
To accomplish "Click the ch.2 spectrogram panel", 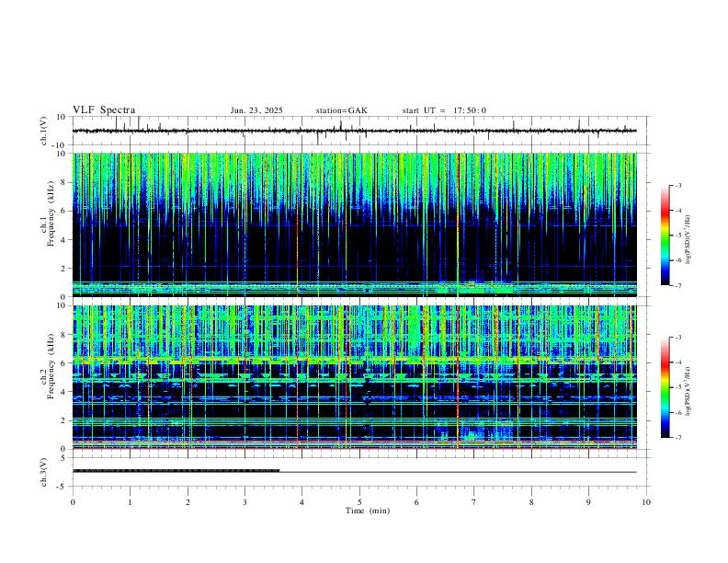I will 354,377.
